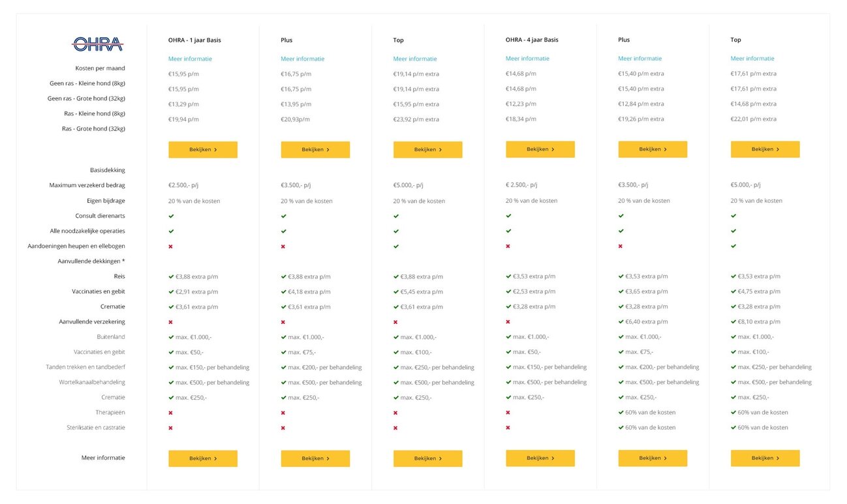Click the €12,84 p/m extra price

tap(641, 104)
